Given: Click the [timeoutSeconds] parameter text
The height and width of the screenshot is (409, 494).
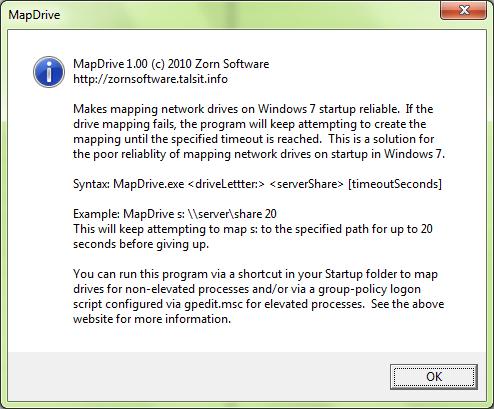Looking at the screenshot, I should pos(395,184).
